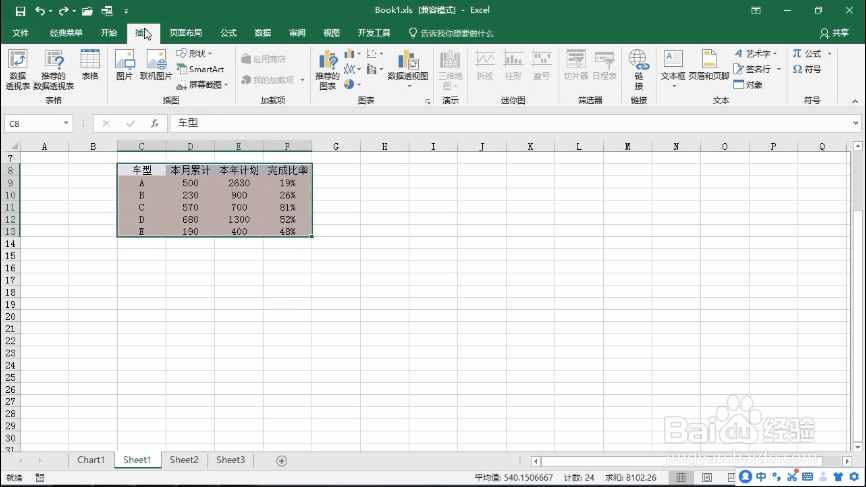
Task: Collapse the ribbon with the chevron
Action: pyautogui.click(x=855, y=102)
